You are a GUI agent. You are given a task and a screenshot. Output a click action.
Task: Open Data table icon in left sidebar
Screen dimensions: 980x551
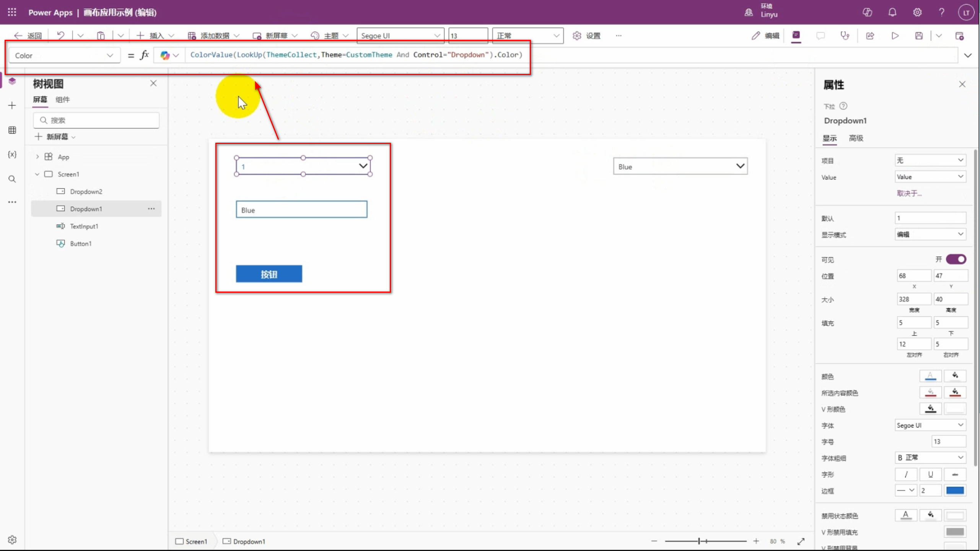pyautogui.click(x=12, y=130)
